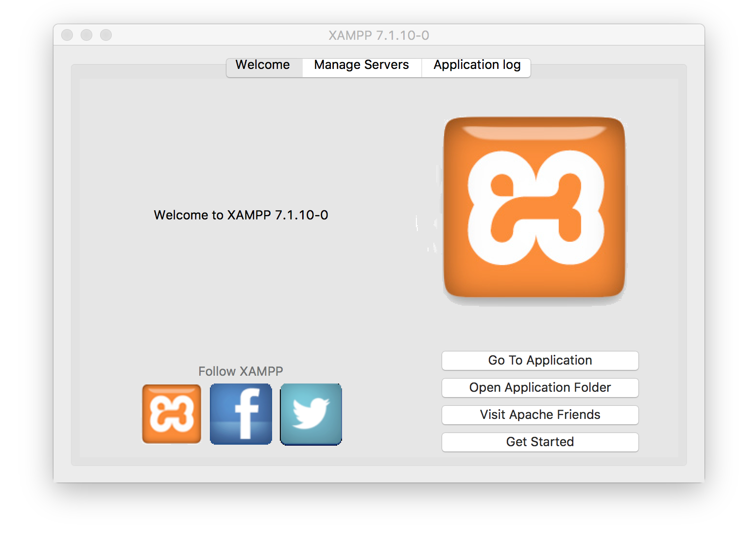The width and height of the screenshot is (756, 534).
Task: Switch to the Manage Servers tab
Action: click(361, 67)
